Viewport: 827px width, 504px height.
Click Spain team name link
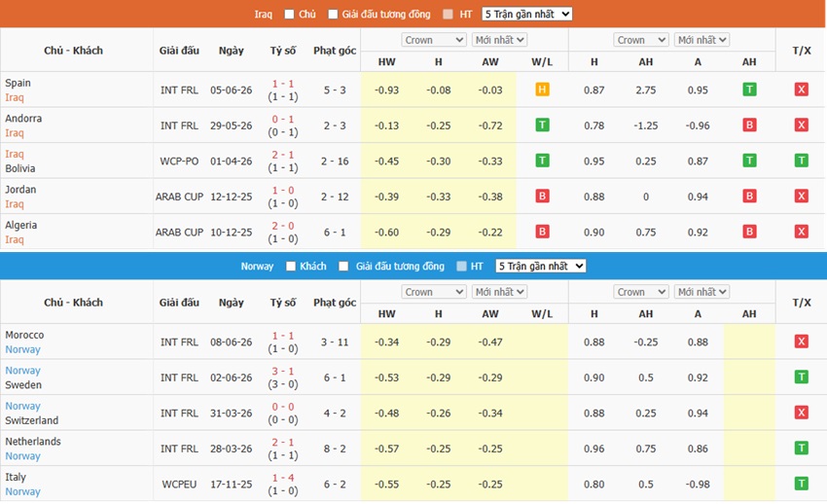pyautogui.click(x=18, y=84)
